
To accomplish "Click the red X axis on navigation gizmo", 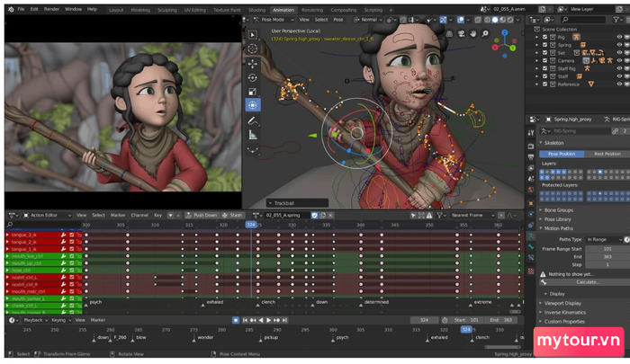I will [x=495, y=48].
